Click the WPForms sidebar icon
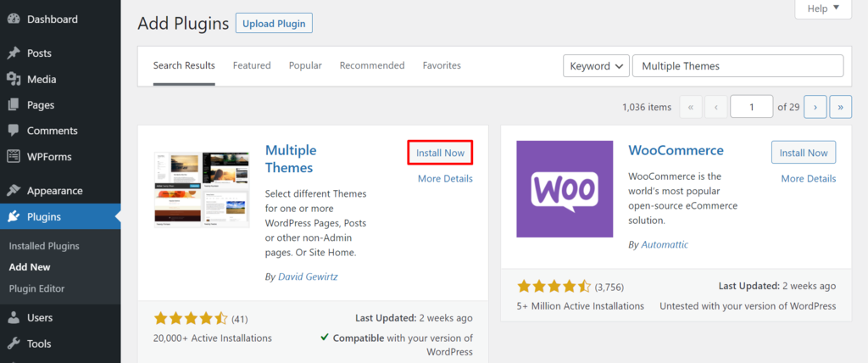Image resolution: width=868 pixels, height=363 pixels. [14, 157]
